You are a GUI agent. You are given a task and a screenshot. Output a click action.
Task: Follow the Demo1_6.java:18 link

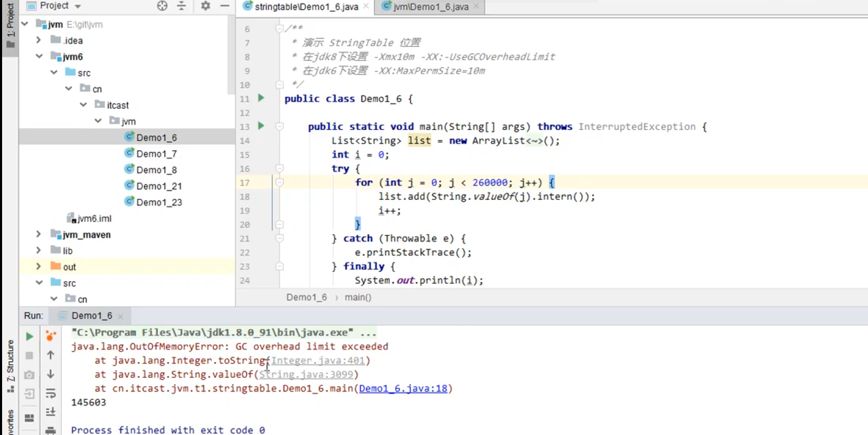(x=403, y=389)
